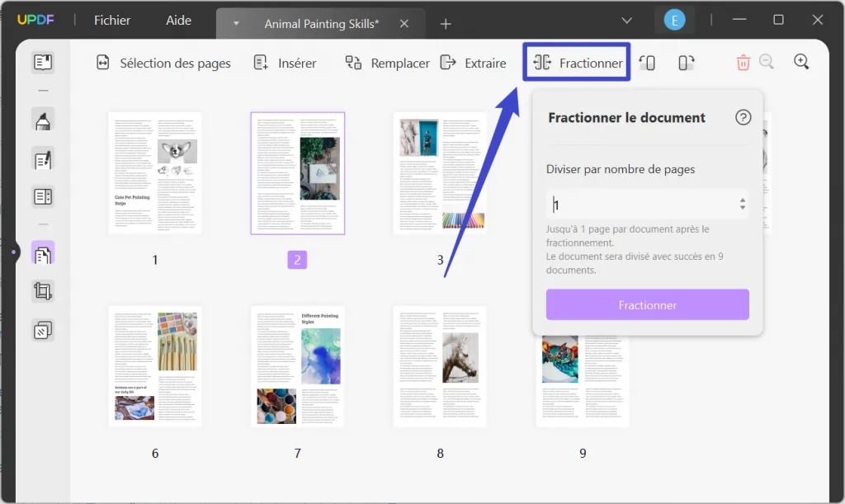
Task: Delete selected pages with the trash icon
Action: tap(744, 62)
